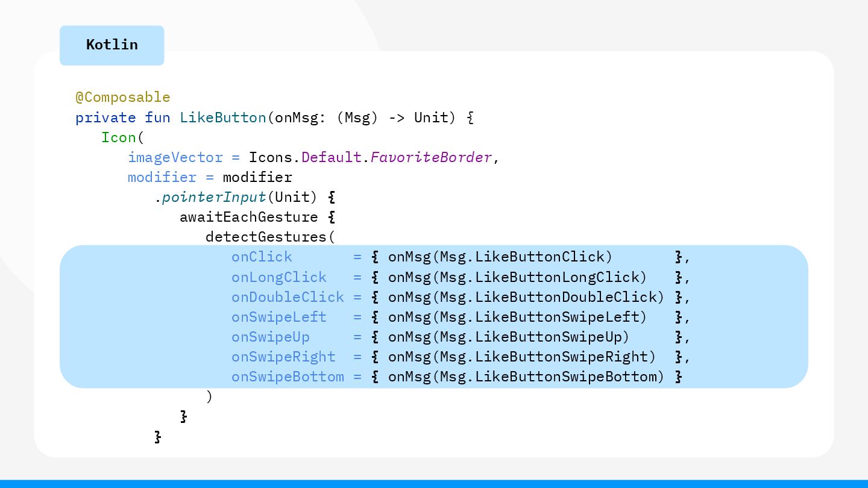Image resolution: width=868 pixels, height=488 pixels.
Task: Click the FavoriteBorder icon reference
Action: coord(432,157)
